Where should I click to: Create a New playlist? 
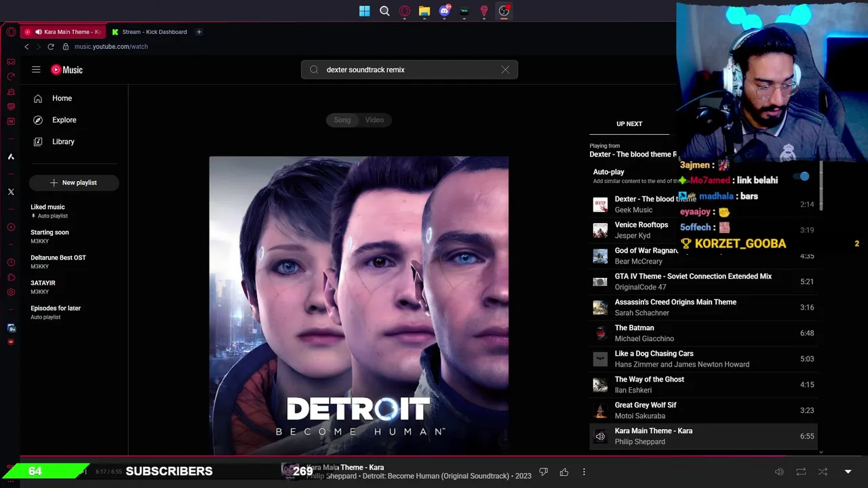(x=74, y=182)
